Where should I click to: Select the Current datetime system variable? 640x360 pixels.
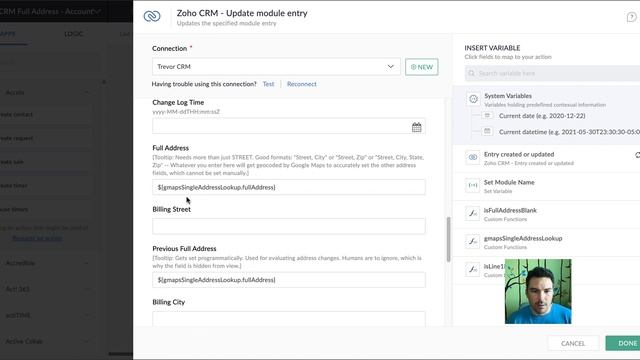coord(569,132)
